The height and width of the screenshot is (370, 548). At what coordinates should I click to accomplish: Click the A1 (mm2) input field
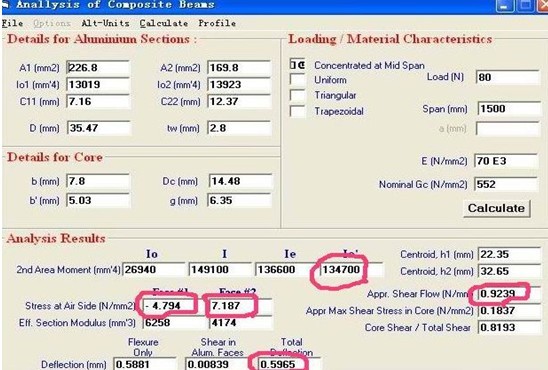[98, 67]
